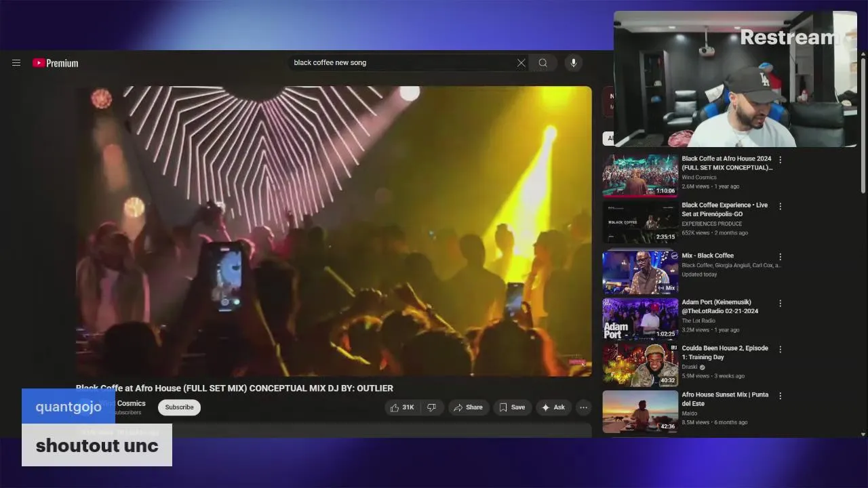Viewport: 868px width, 488px height.
Task: Start voice search with the microphone icon
Action: click(573, 63)
